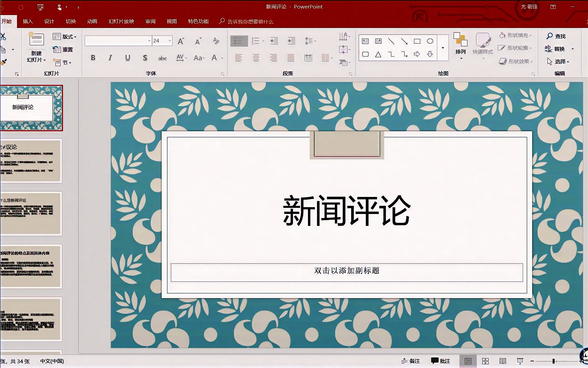Open Notes (备注) pane from status bar

click(410, 361)
